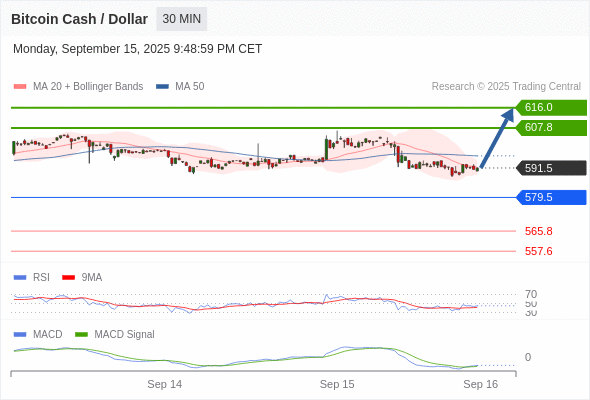Click the blue 579.5 pivot price tag
590x400 pixels.
[x=551, y=197]
